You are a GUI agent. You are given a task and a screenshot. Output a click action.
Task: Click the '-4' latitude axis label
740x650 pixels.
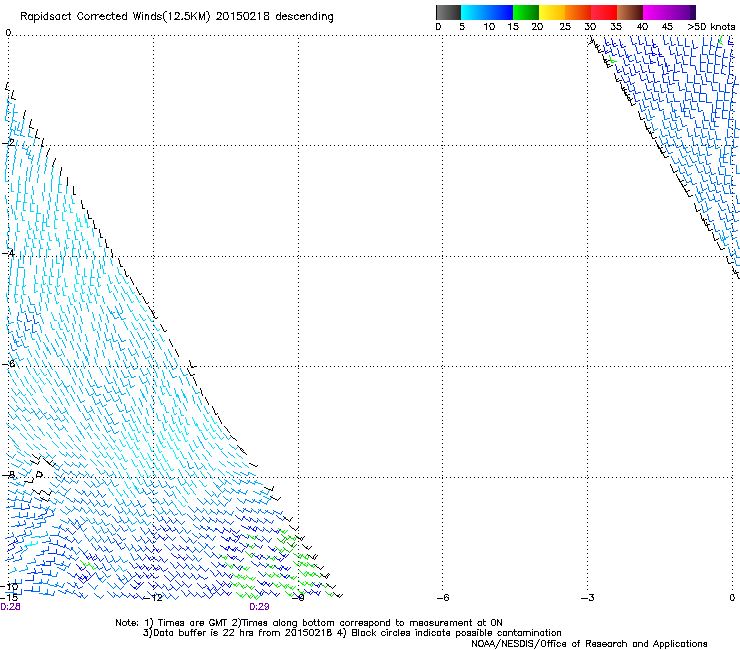pos(9,253)
